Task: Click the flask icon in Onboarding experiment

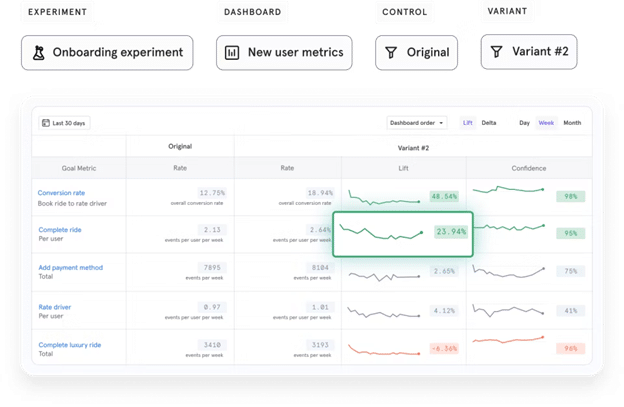Action: tap(37, 52)
